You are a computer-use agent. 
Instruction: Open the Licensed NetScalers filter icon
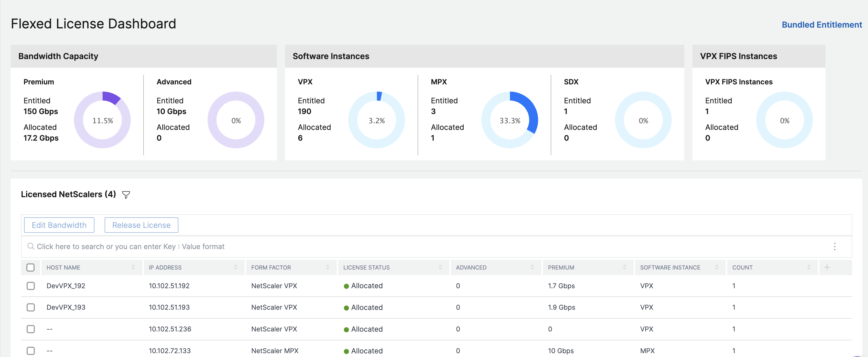tap(126, 195)
